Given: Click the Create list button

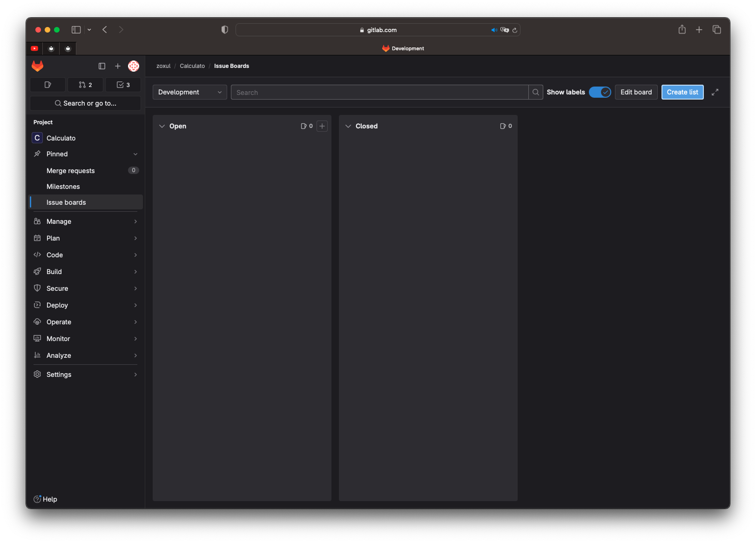Looking at the screenshot, I should (x=682, y=92).
